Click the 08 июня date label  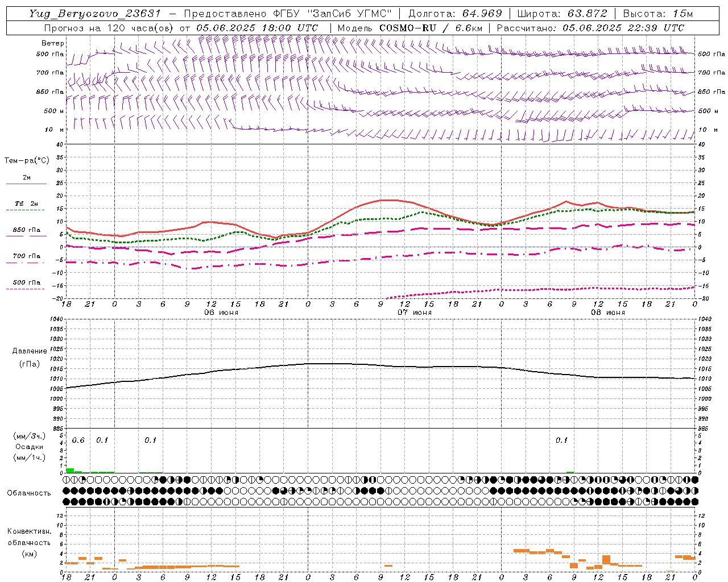tap(607, 313)
